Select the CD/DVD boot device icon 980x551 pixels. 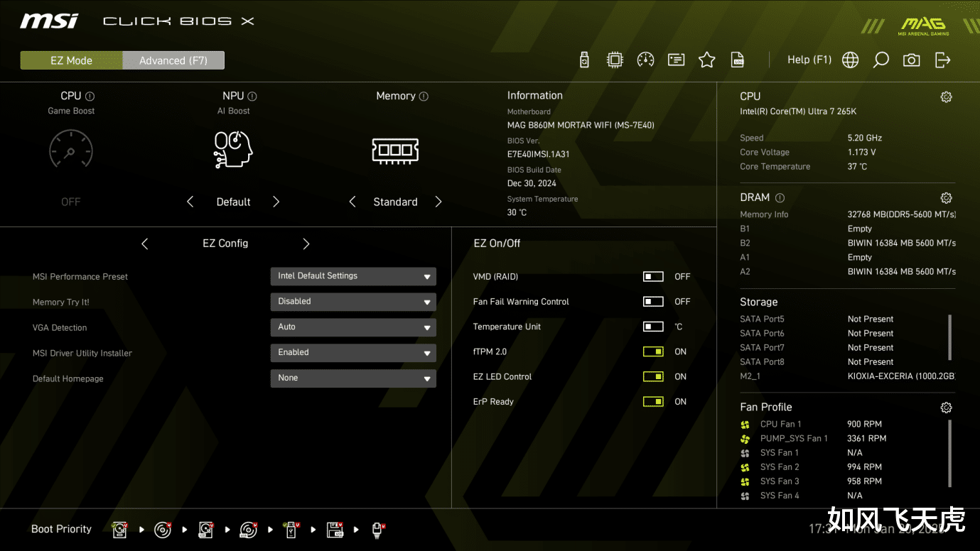pyautogui.click(x=163, y=530)
